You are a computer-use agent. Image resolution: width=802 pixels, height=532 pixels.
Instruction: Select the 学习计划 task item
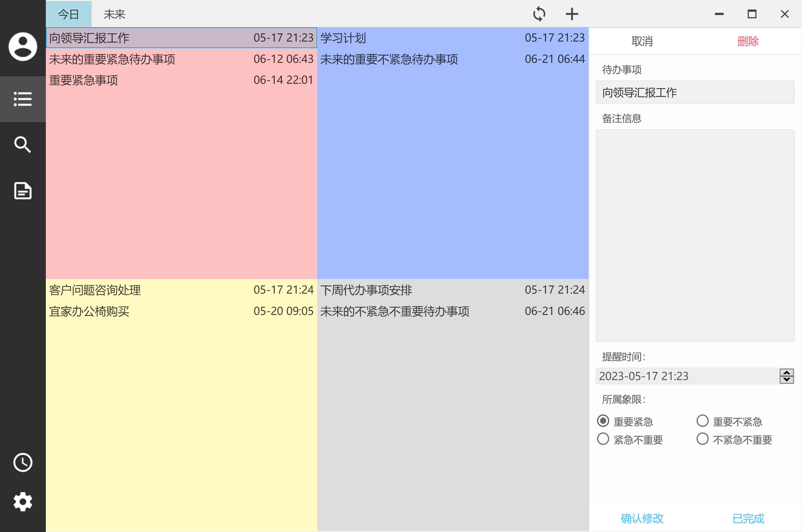pos(452,38)
